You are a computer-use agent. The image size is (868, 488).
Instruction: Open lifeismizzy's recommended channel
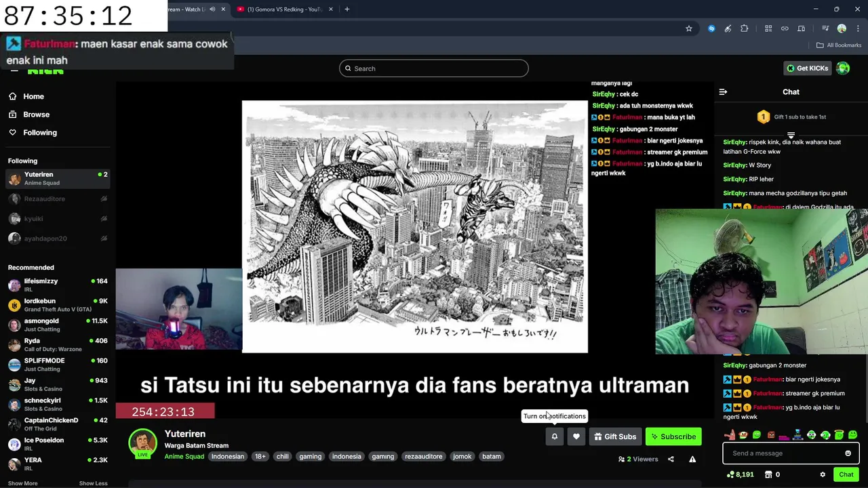click(58, 285)
